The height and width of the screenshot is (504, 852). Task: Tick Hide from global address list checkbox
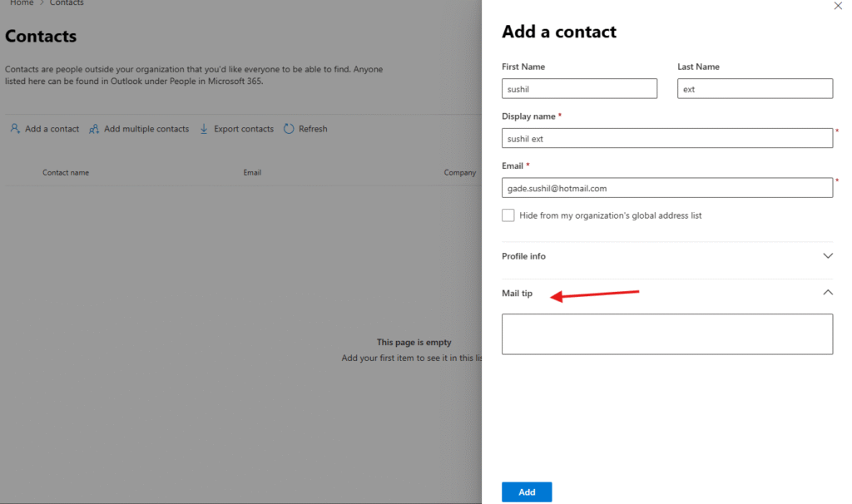pos(508,215)
